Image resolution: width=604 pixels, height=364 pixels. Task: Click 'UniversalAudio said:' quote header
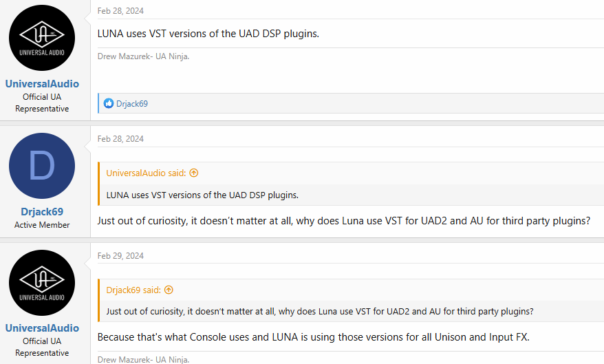[x=147, y=173]
